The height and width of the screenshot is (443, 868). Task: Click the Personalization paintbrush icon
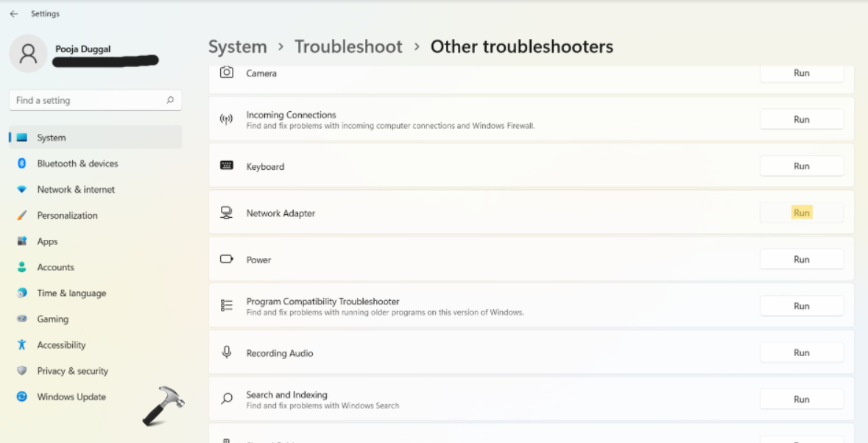pos(22,216)
